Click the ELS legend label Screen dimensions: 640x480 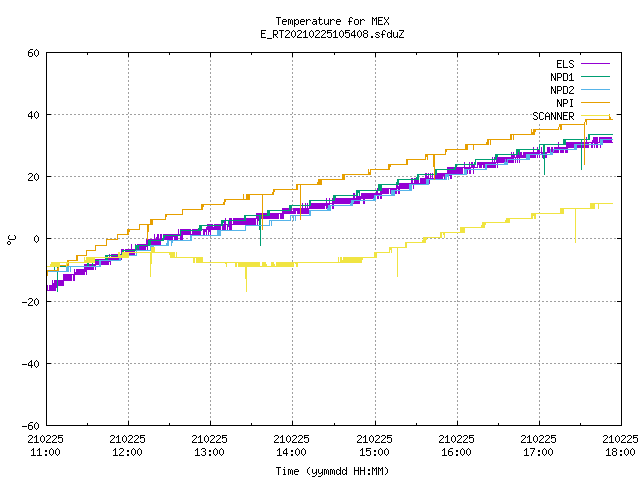click(565, 64)
